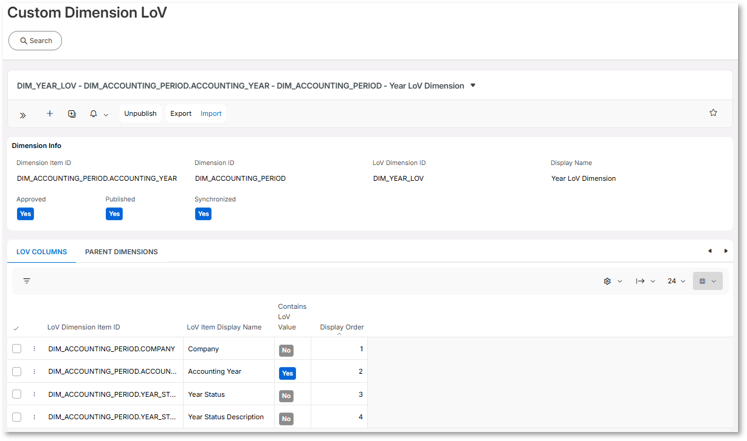Check the Company row checkbox
The height and width of the screenshot is (441, 747).
17,349
